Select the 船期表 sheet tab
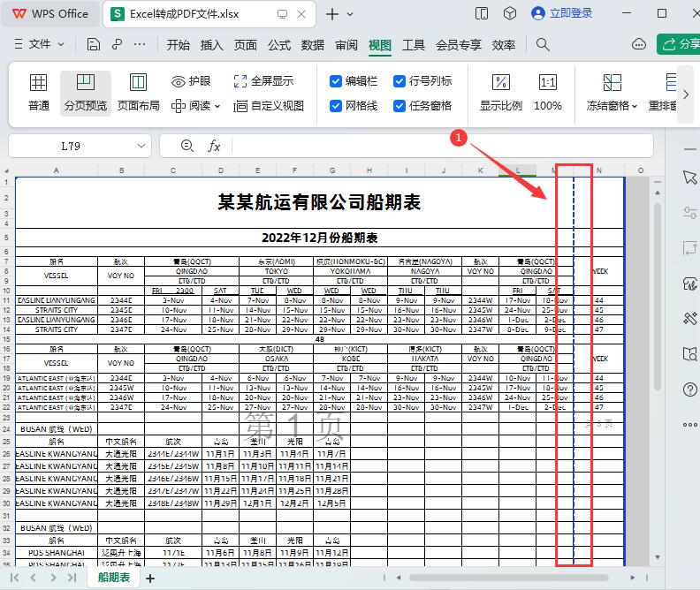This screenshot has height=590, width=700. tap(114, 578)
